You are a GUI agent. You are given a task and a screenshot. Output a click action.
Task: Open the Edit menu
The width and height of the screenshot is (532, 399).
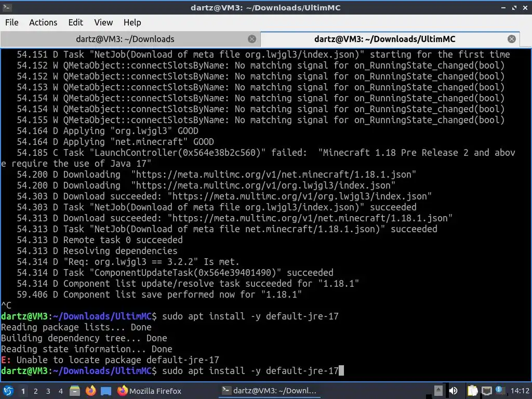(x=75, y=22)
